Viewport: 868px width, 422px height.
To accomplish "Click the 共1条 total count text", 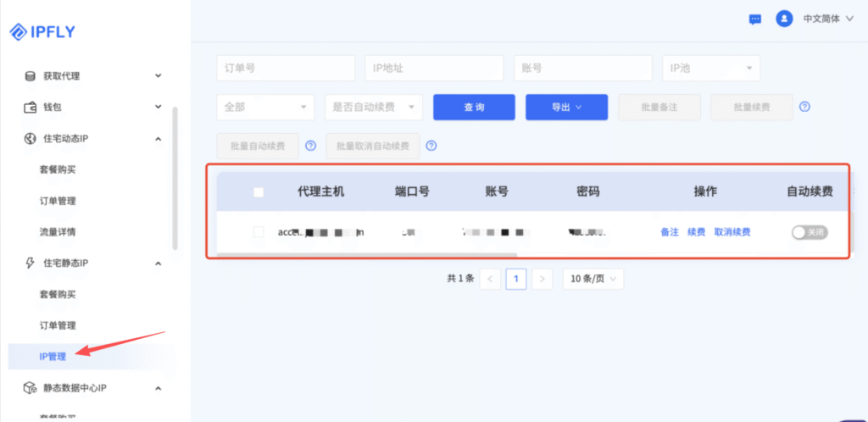I will (x=460, y=279).
